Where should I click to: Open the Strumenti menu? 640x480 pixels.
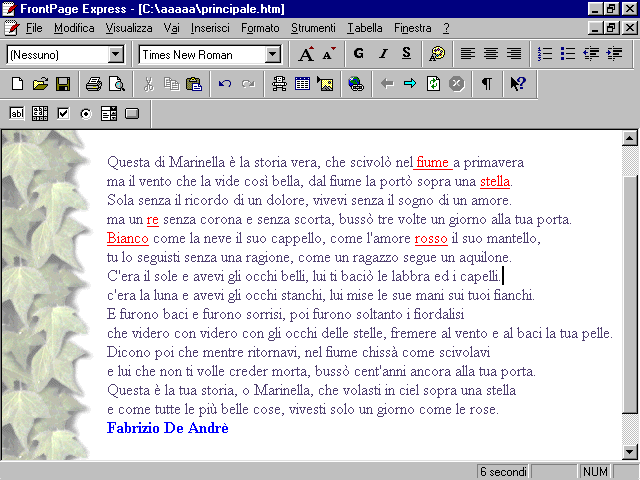313,28
